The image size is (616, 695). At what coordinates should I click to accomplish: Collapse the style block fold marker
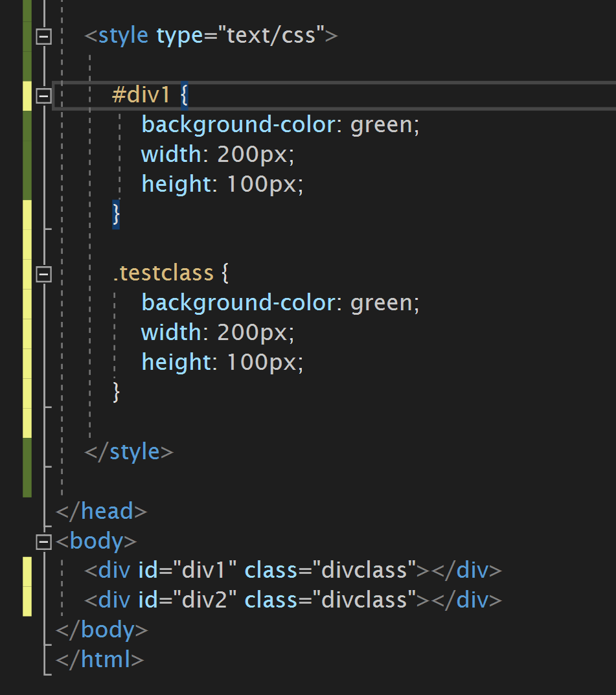point(43,37)
